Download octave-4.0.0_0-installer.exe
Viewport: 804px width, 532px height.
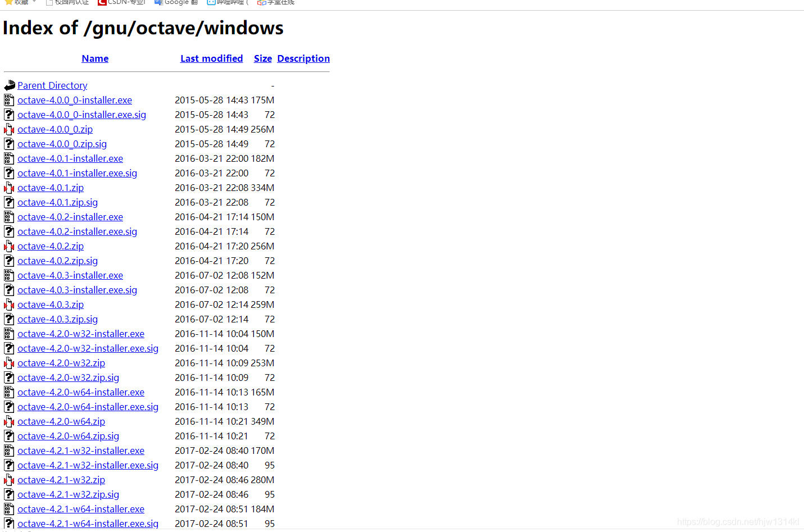coord(75,100)
